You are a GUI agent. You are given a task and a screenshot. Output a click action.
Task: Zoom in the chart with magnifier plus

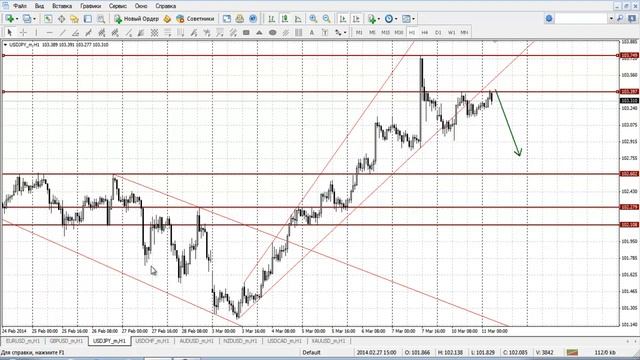[x=313, y=19]
